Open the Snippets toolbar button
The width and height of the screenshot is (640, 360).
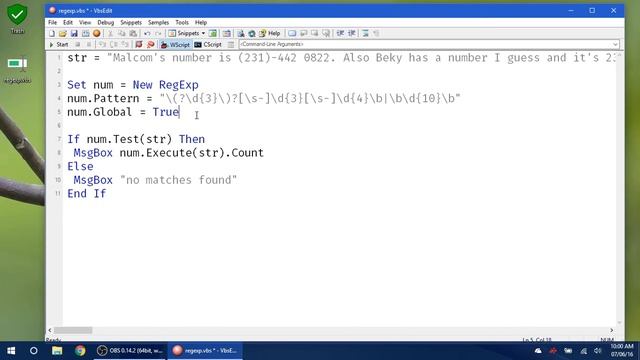(x=187, y=33)
